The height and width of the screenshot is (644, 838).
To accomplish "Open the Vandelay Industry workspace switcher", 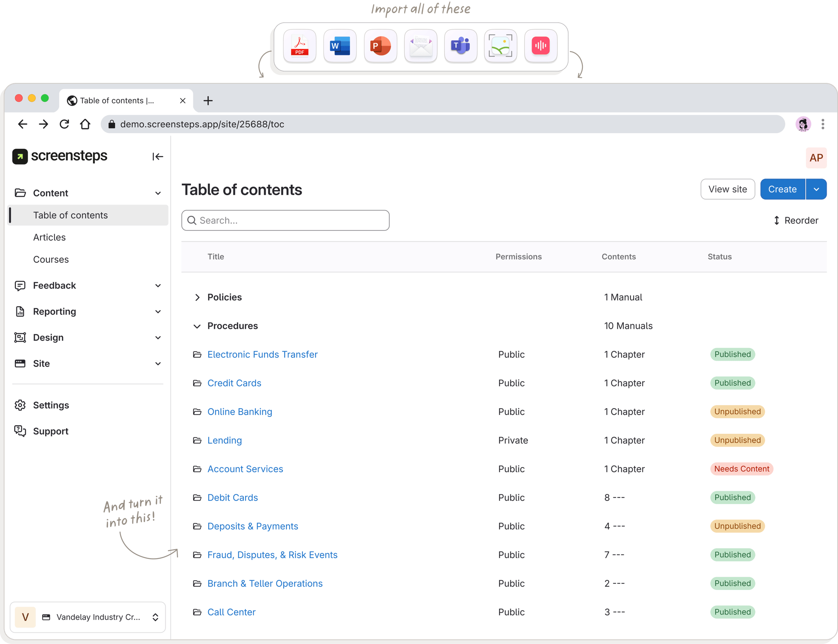I will point(88,617).
